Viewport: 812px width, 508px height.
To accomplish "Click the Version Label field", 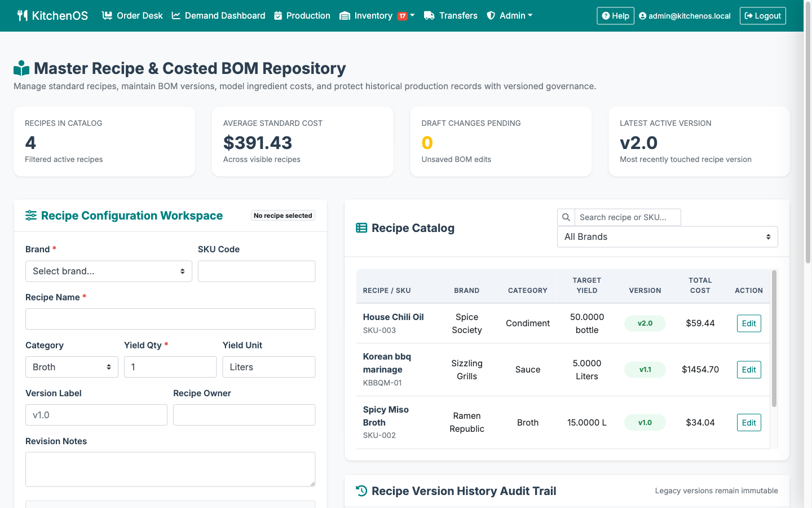I will 96,415.
